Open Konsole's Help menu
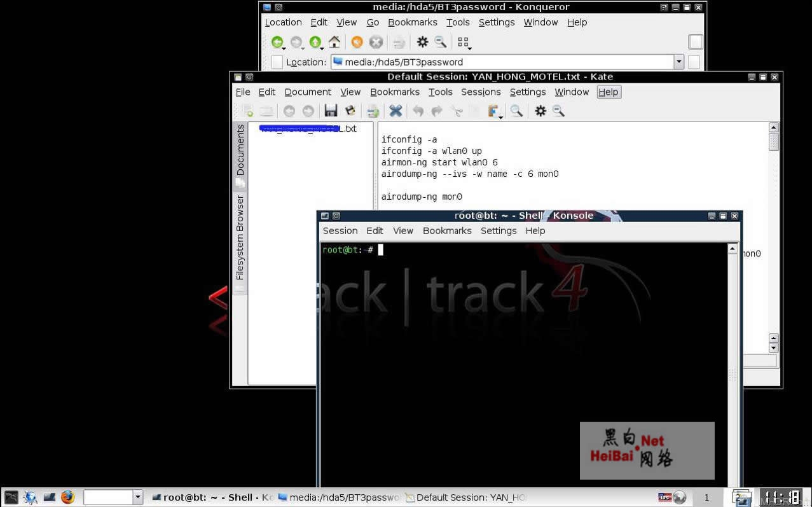Viewport: 812px width, 507px height. coord(535,231)
